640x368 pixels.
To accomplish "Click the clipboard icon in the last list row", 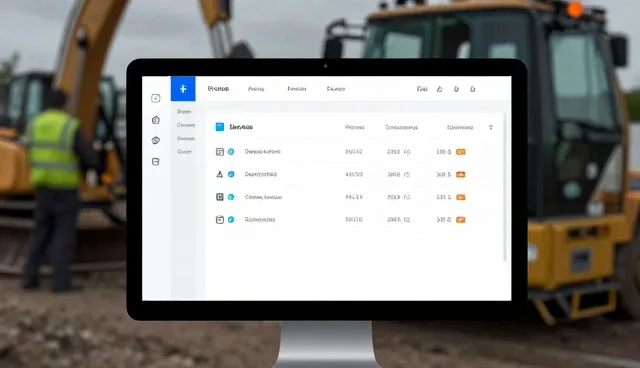I will pyautogui.click(x=220, y=219).
